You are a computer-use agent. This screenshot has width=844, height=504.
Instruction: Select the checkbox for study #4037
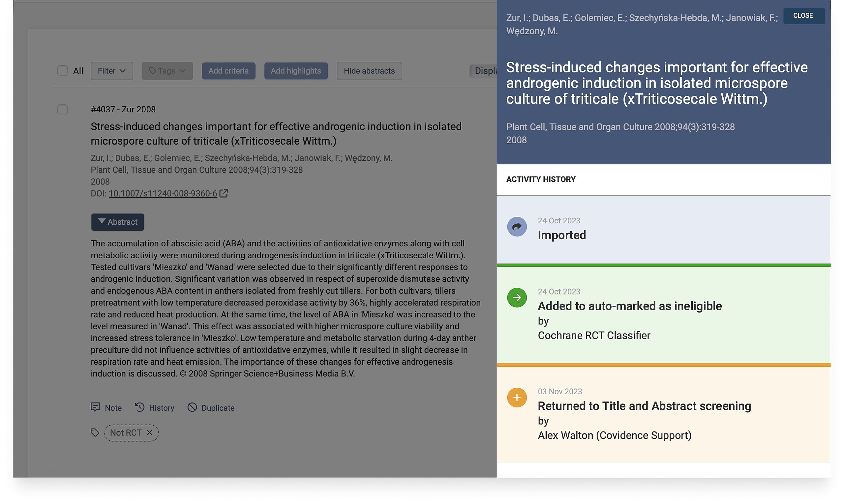[x=62, y=110]
